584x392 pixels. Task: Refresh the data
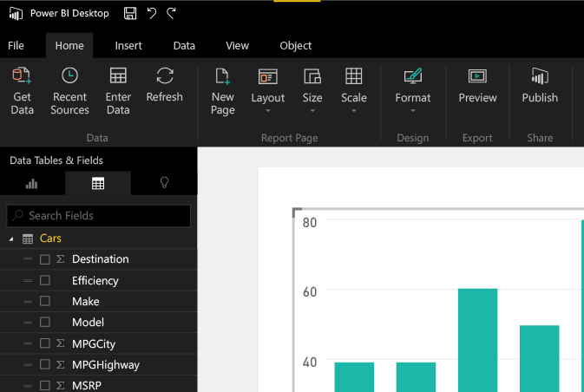(165, 85)
